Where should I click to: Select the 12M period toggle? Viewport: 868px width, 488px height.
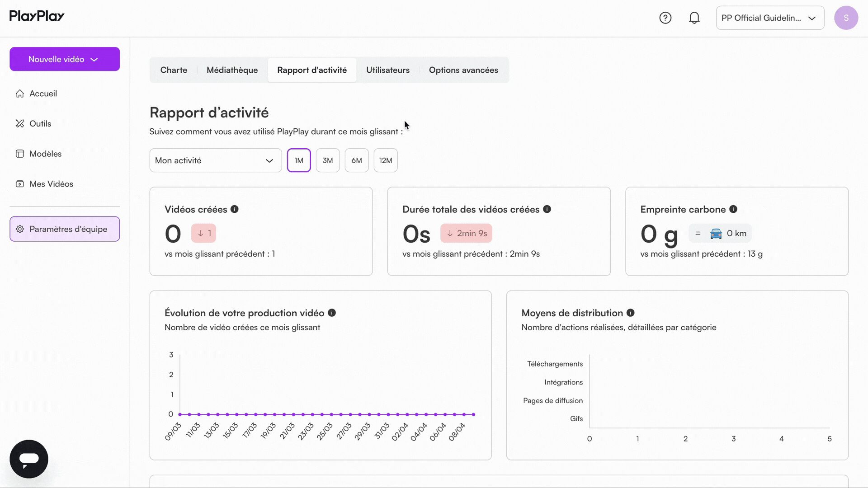386,160
